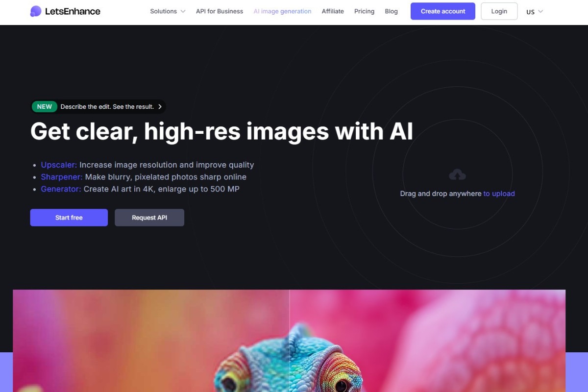
Task: Click the cloud upload icon
Action: tap(457, 174)
